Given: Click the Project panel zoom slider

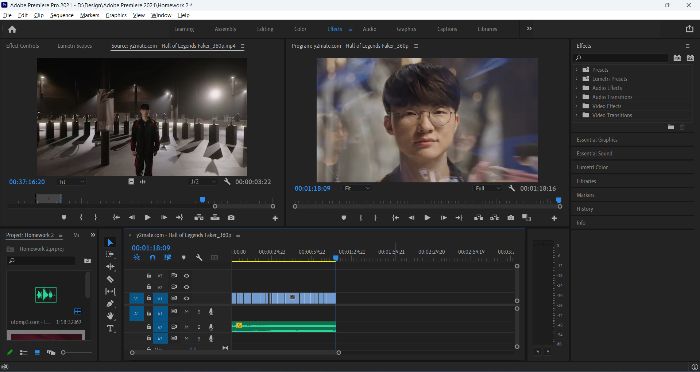Looking at the screenshot, I should pyautogui.click(x=78, y=353).
